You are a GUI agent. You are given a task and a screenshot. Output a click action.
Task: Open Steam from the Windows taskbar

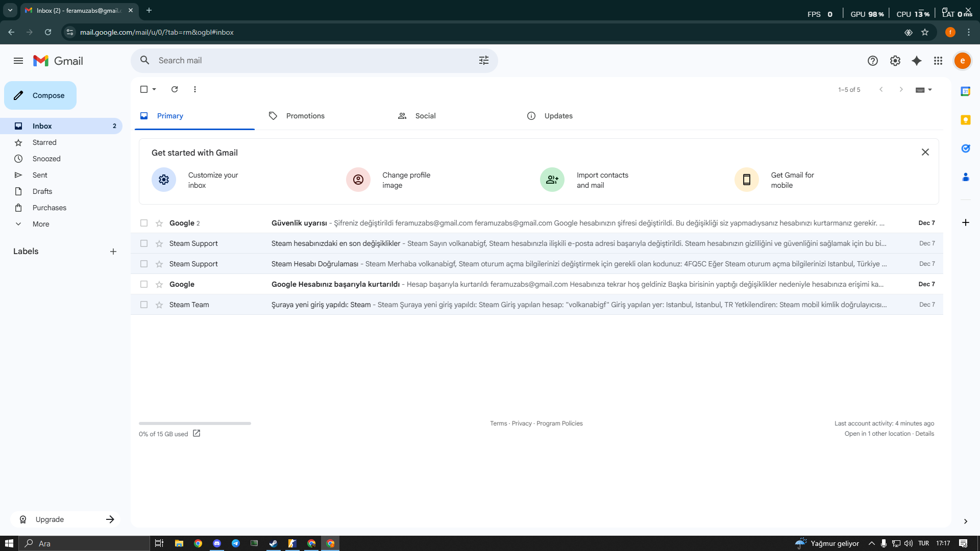pyautogui.click(x=273, y=543)
